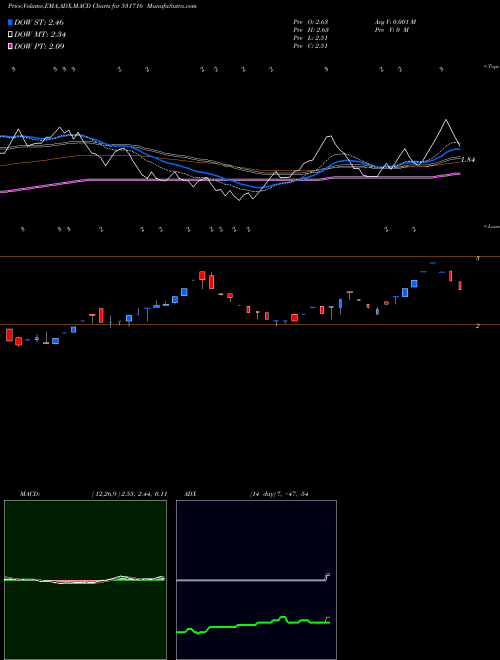Image resolution: width=500 pixels, height=660 pixels.
Task: Click the ADX values '(14 day) 7, +47, -54'
Action: [x=279, y=494]
